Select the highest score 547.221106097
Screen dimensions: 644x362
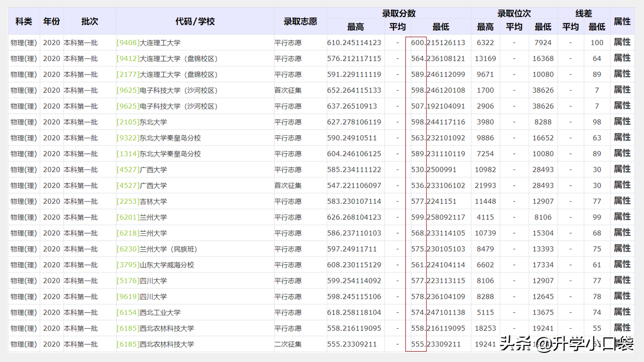tap(354, 186)
